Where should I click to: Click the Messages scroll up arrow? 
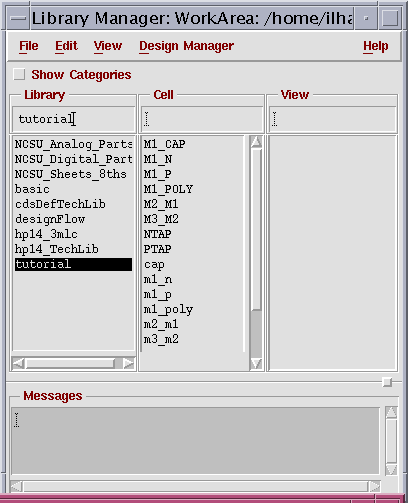click(391, 413)
